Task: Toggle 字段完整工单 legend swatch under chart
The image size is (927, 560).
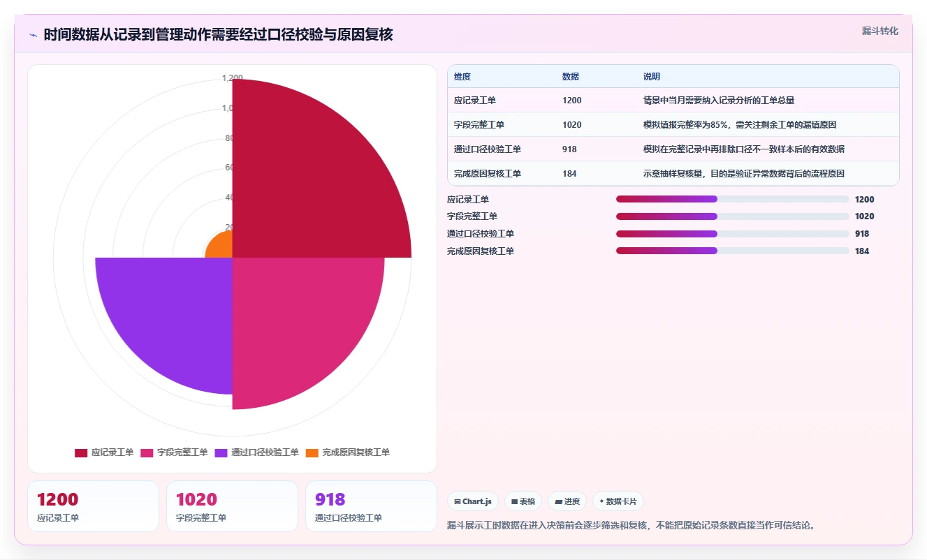Action: tap(147, 452)
